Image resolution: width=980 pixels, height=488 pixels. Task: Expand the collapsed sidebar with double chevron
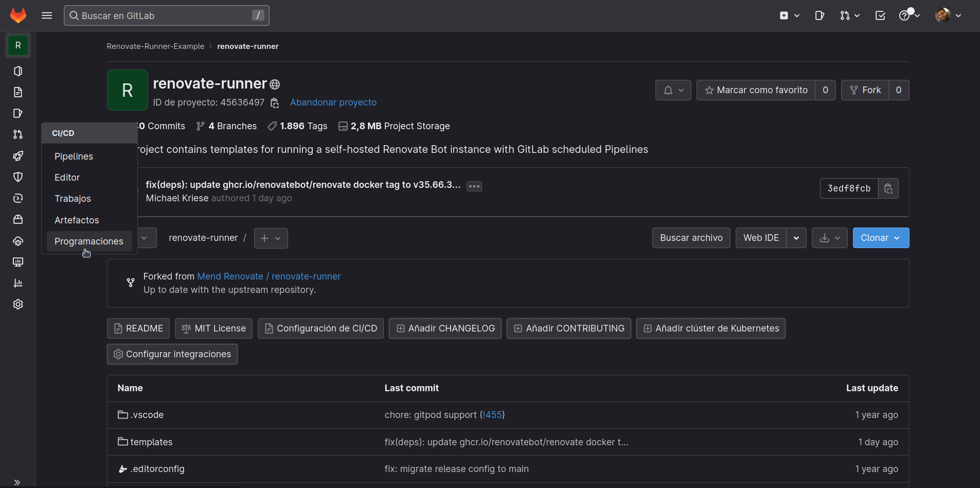[x=17, y=482]
